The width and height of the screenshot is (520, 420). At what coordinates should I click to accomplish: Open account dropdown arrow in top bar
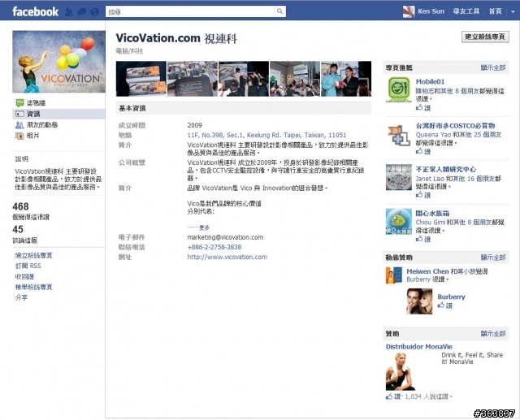[x=513, y=11]
